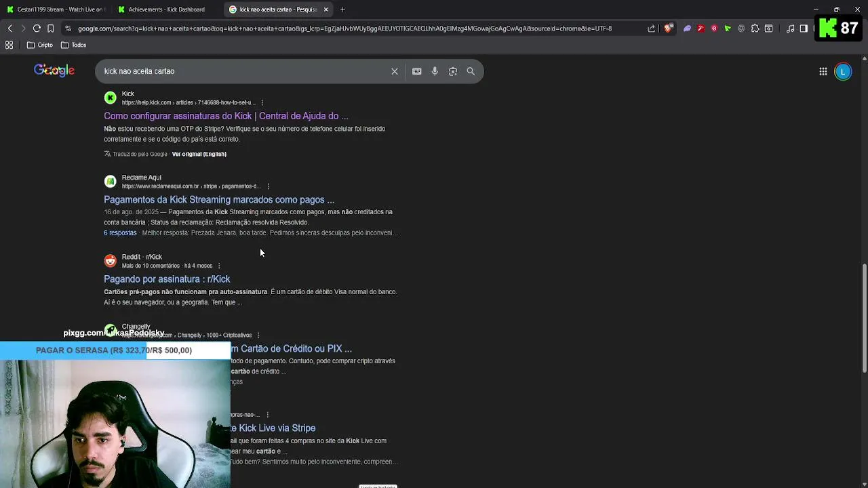Click the green cursor arrow extension icon
This screenshot has width=868, height=488.
pyautogui.click(x=728, y=28)
